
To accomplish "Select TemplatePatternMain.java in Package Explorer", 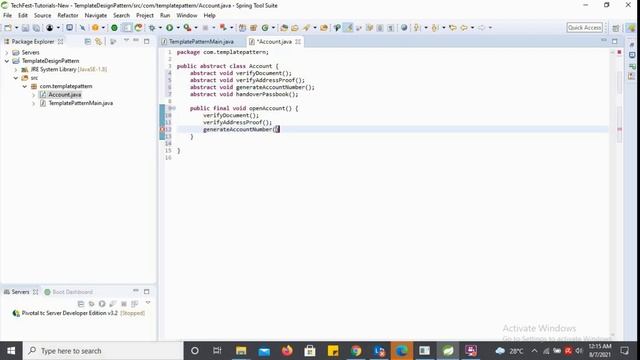I will pos(80,103).
